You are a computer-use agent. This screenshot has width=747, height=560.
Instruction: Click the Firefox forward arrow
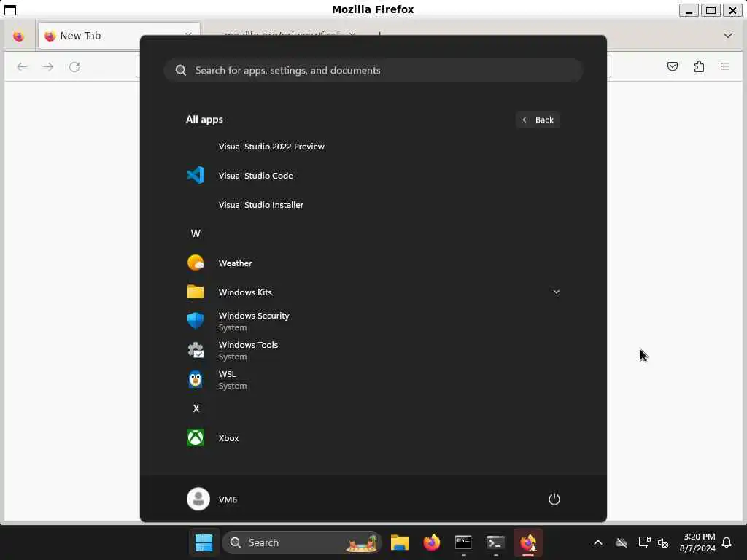point(48,66)
